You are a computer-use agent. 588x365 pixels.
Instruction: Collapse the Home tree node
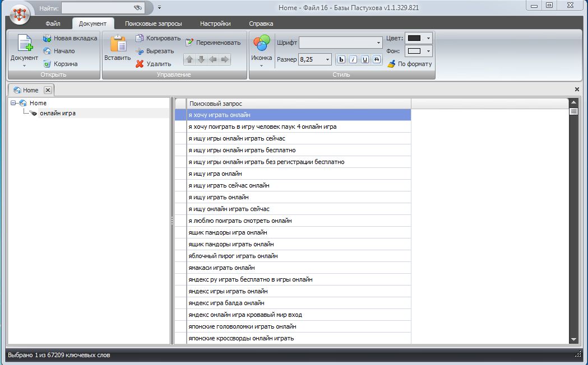(x=13, y=103)
